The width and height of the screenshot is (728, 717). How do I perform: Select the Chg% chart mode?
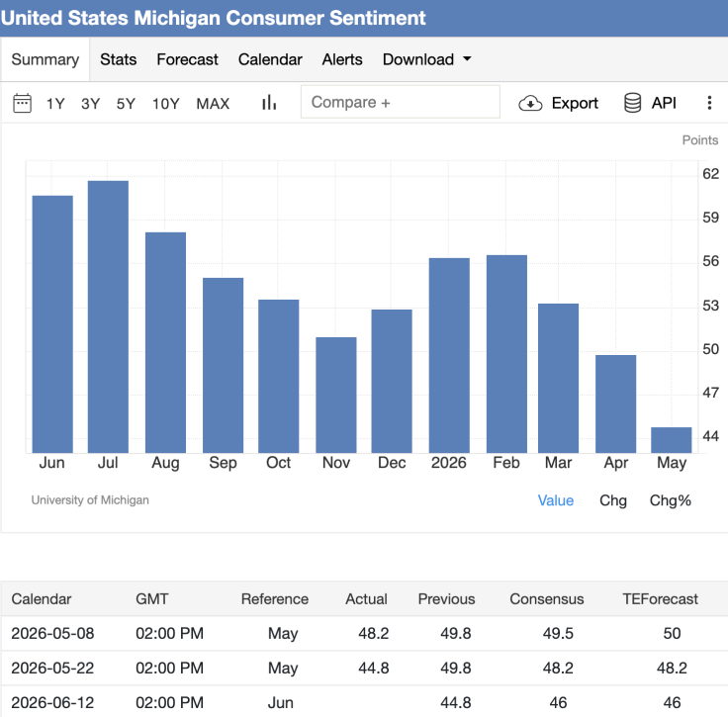coord(670,500)
